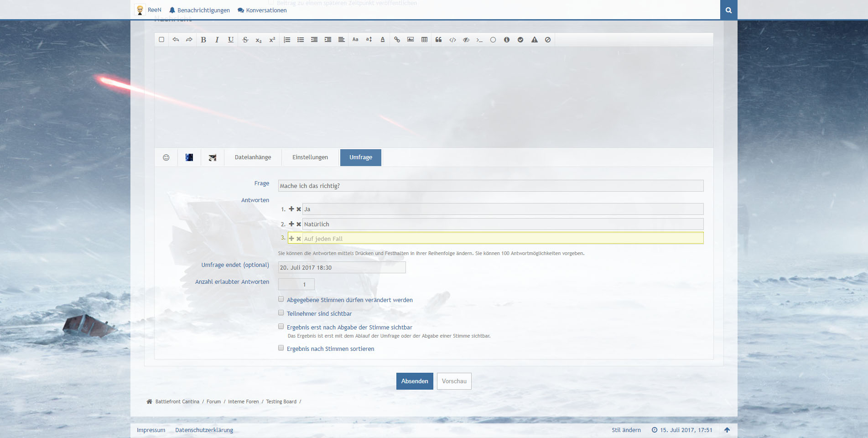Open Konversationen
The image size is (868, 438).
click(262, 10)
